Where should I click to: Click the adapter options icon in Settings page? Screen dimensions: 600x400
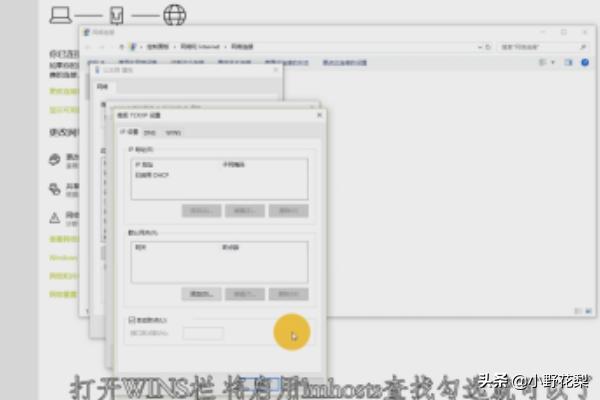click(x=55, y=159)
